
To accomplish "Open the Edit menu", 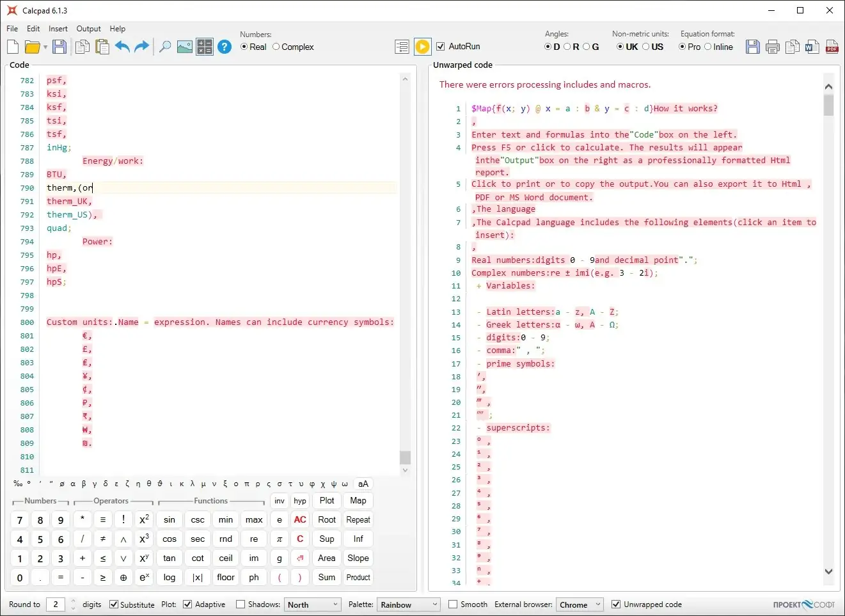I will 33,29.
